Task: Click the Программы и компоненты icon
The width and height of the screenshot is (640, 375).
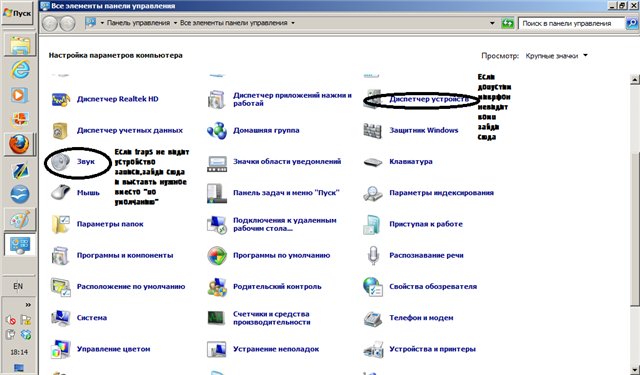Action: (61, 255)
